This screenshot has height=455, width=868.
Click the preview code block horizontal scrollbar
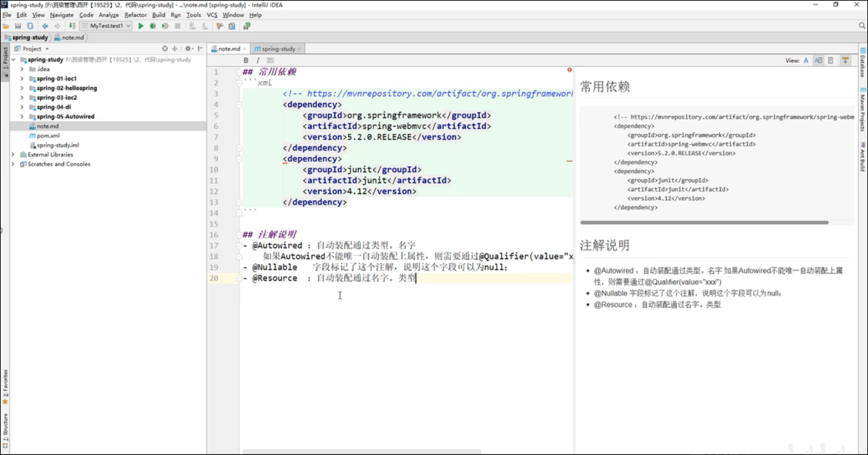704,223
